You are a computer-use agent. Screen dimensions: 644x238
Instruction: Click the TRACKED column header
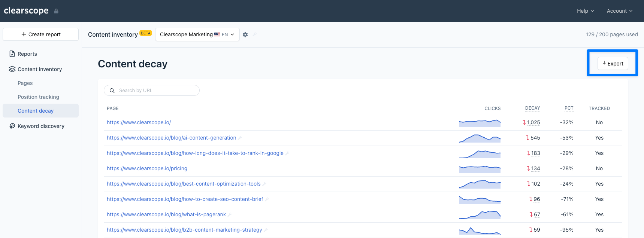pyautogui.click(x=599, y=109)
